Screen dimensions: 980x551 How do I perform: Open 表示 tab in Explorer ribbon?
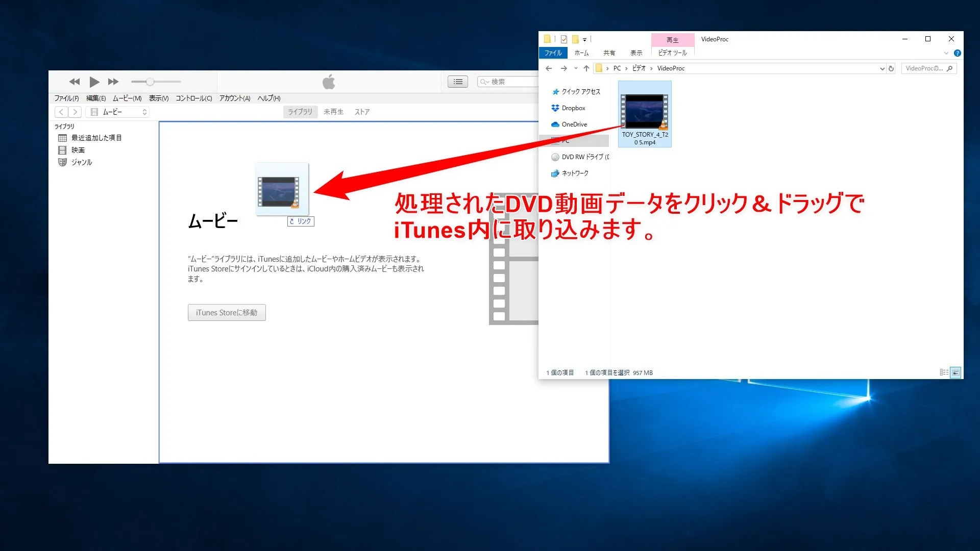(x=636, y=53)
